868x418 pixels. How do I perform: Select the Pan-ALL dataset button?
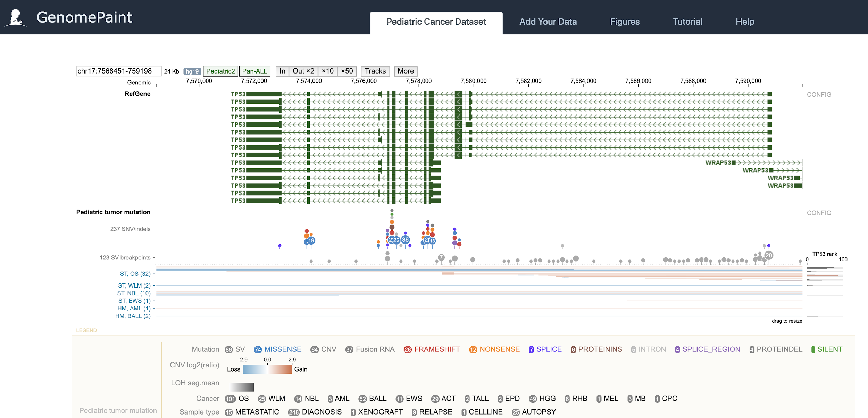pyautogui.click(x=254, y=71)
